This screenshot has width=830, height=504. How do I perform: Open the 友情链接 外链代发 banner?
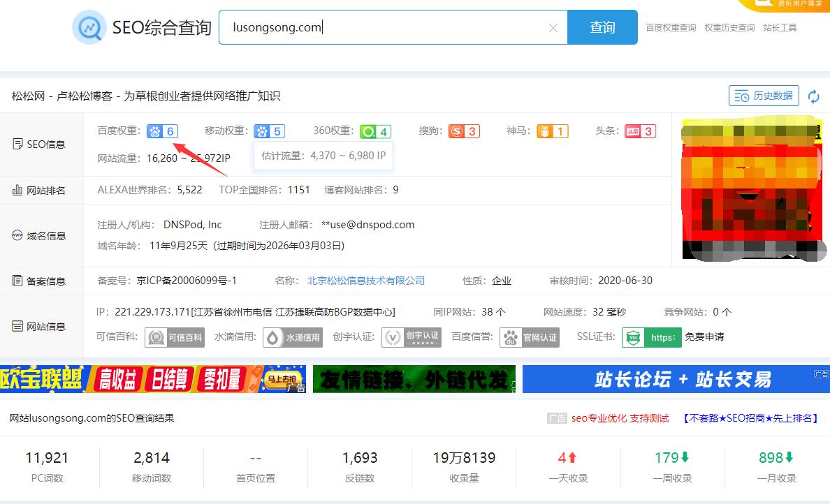(414, 378)
